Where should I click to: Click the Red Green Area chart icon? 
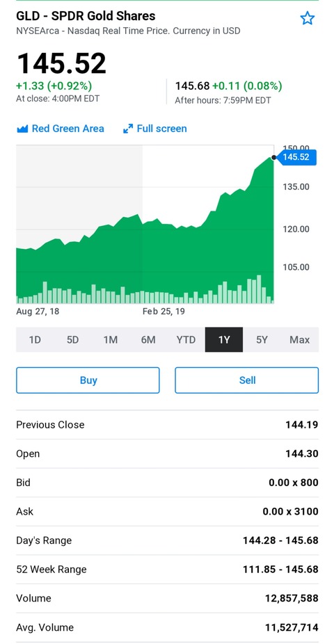[22, 129]
